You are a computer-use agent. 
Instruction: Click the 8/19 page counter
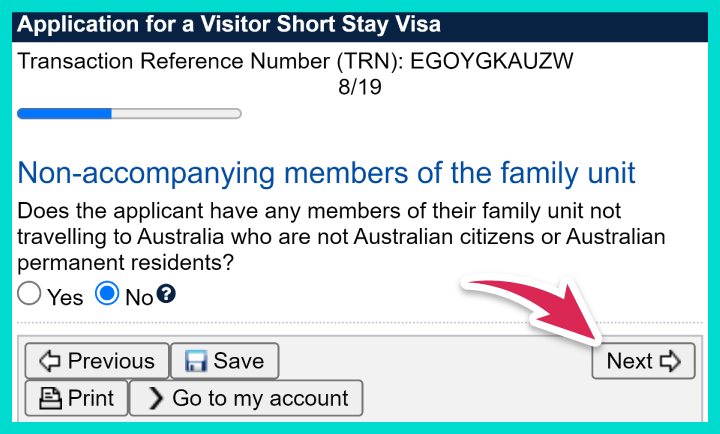(x=360, y=87)
